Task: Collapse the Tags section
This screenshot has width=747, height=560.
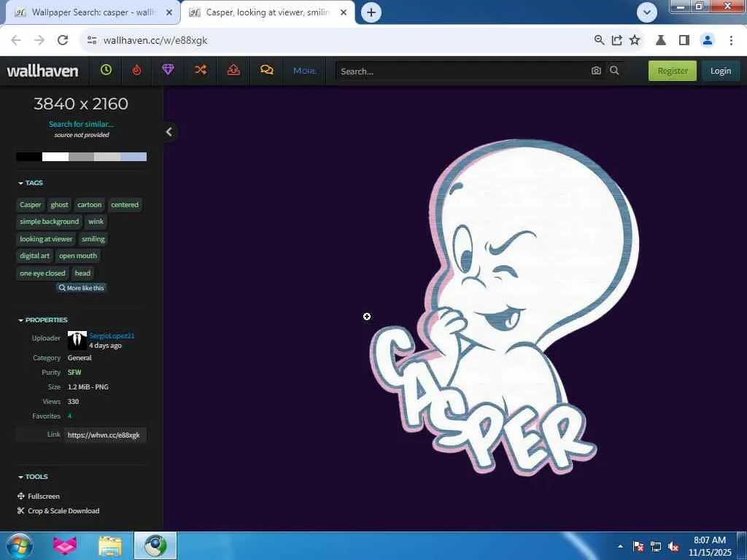Action: [x=31, y=183]
